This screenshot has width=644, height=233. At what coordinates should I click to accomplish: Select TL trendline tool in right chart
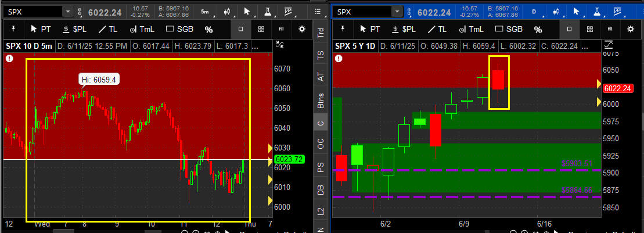pyautogui.click(x=437, y=29)
